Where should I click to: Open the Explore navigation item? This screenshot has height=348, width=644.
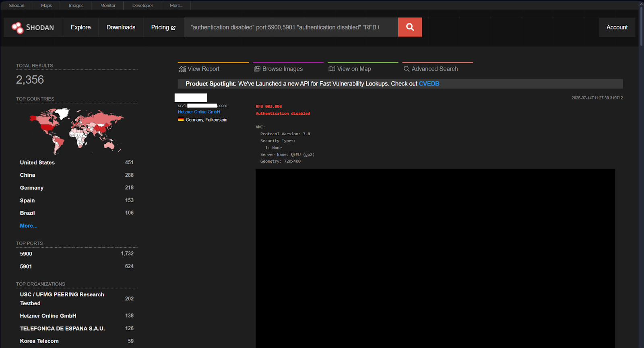pyautogui.click(x=80, y=27)
